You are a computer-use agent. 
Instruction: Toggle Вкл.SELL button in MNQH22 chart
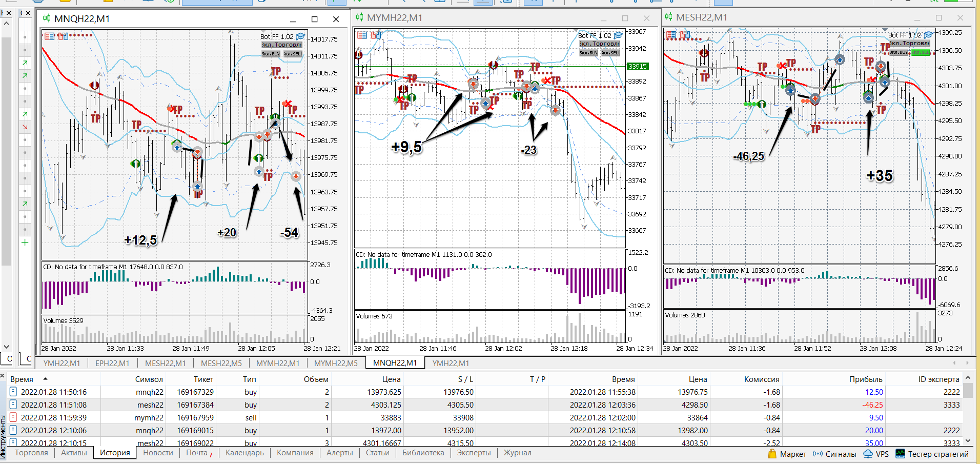pos(293,54)
